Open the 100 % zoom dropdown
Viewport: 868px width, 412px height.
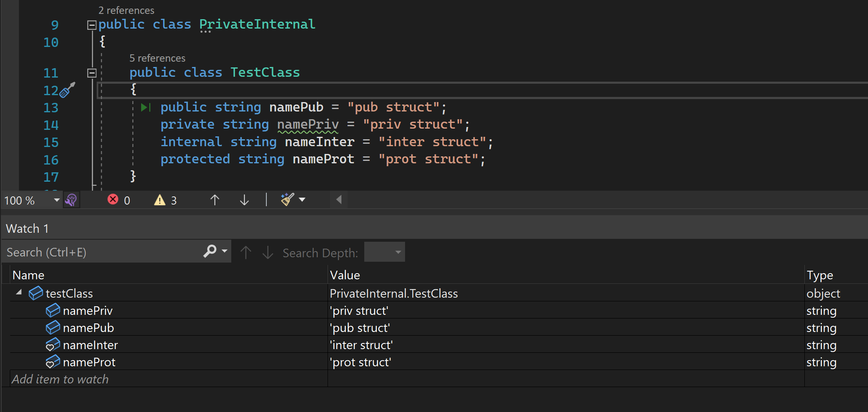click(x=57, y=200)
